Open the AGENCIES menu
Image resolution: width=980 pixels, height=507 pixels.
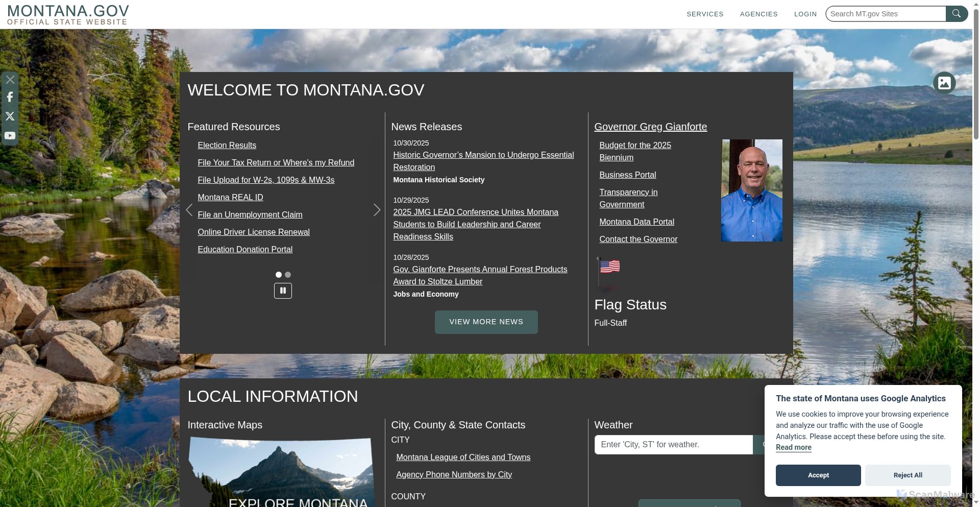(x=758, y=14)
